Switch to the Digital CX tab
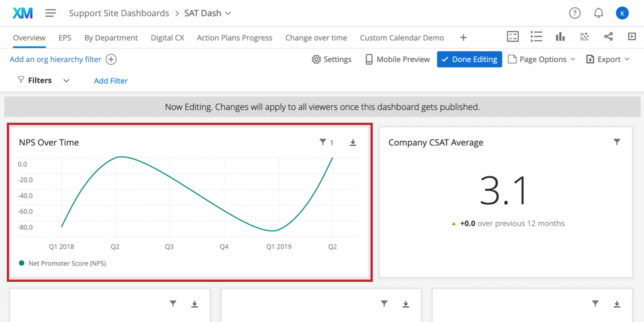644x322 pixels. (167, 38)
